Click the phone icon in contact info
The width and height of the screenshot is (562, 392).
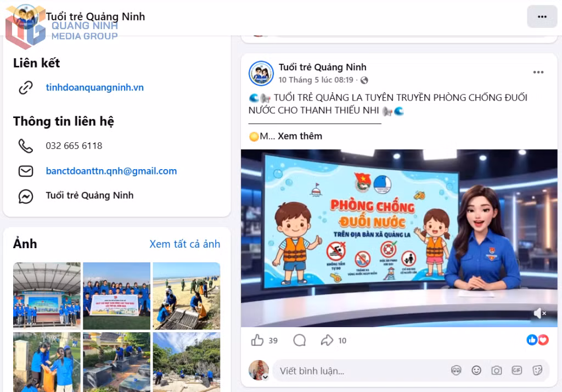click(x=26, y=145)
